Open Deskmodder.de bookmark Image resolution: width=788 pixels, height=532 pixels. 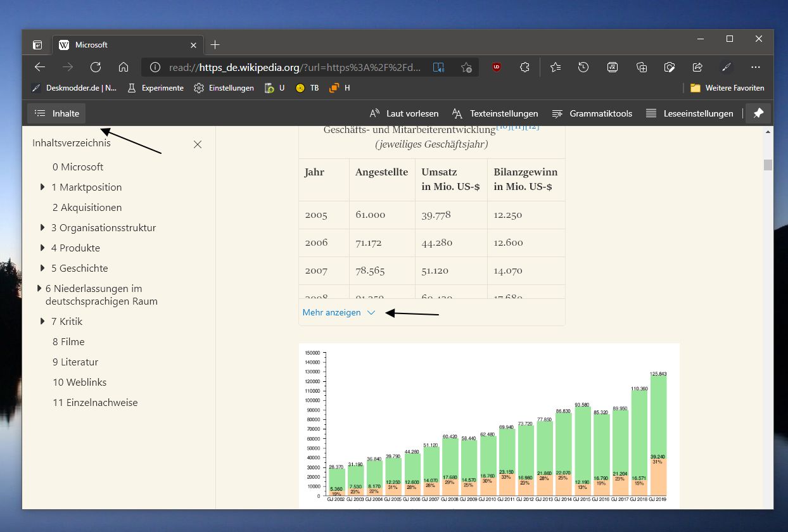(73, 88)
